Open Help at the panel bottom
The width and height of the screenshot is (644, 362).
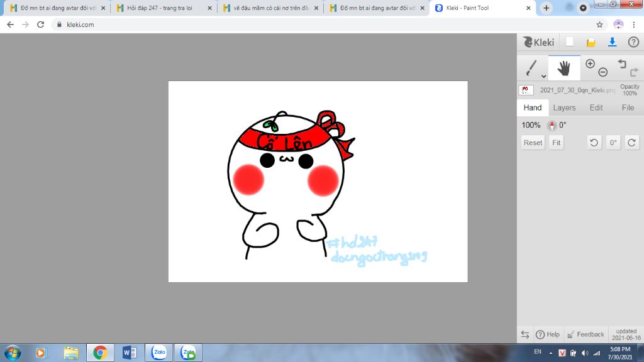click(x=548, y=334)
